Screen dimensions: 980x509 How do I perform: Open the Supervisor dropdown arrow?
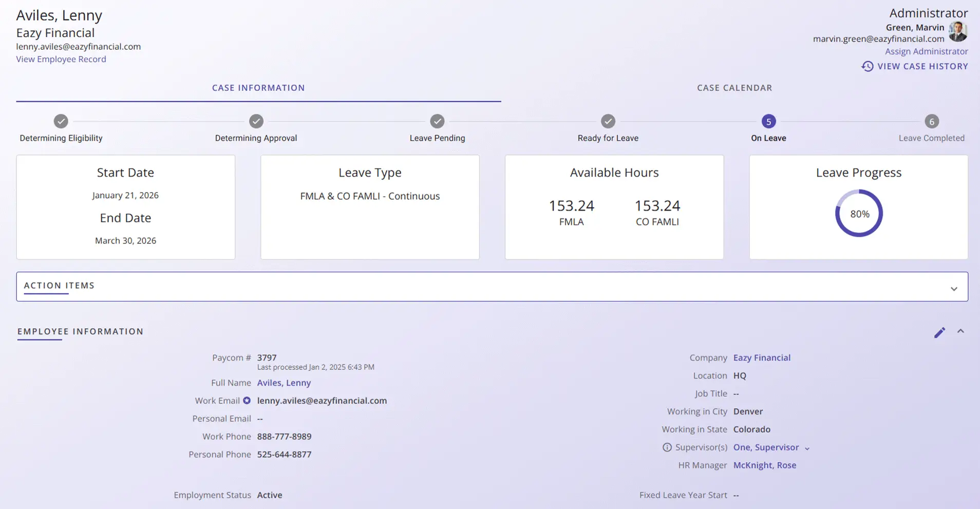807,448
